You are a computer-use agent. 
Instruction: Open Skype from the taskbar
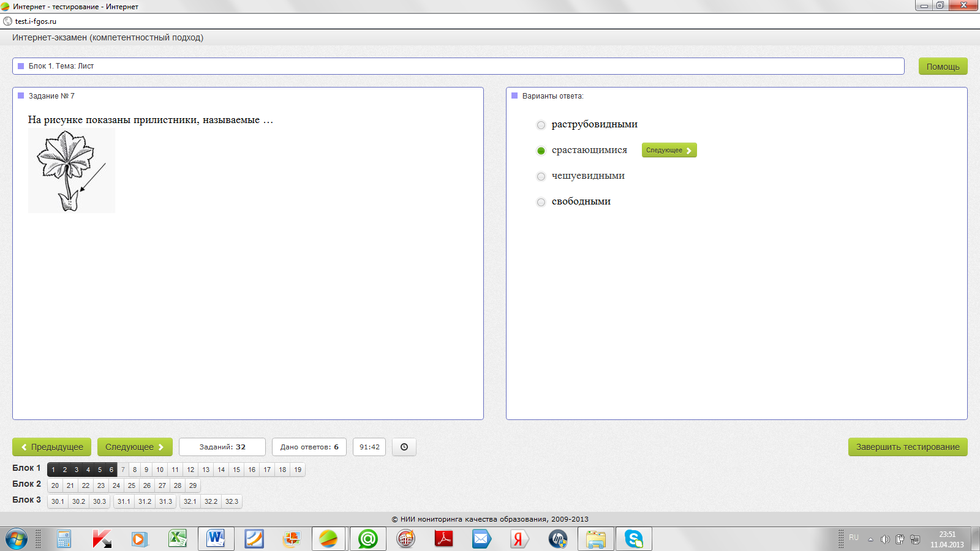point(633,539)
